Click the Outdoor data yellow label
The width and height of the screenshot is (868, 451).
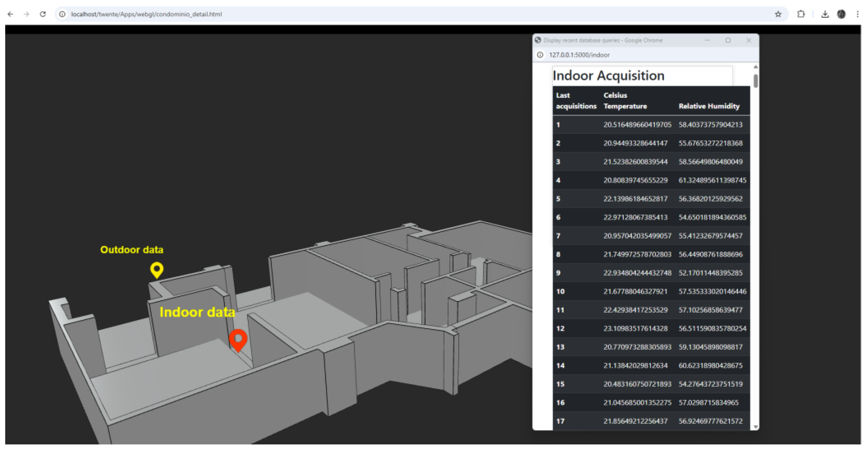point(132,249)
